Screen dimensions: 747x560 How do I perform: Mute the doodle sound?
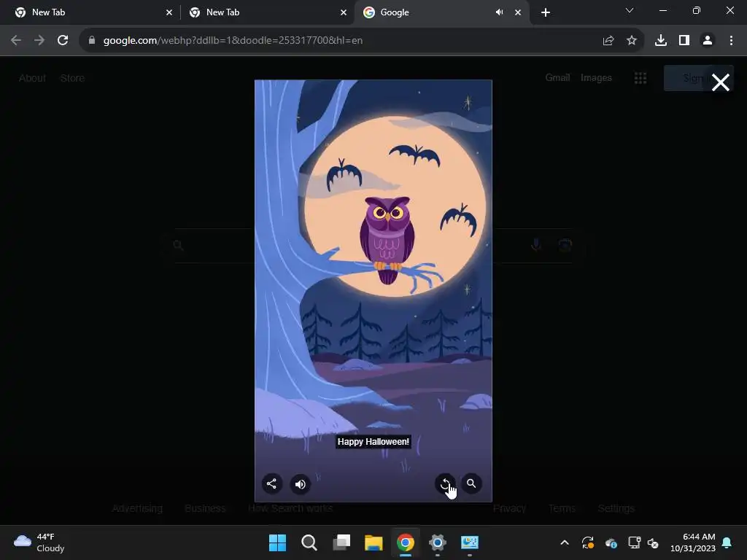[x=300, y=484]
